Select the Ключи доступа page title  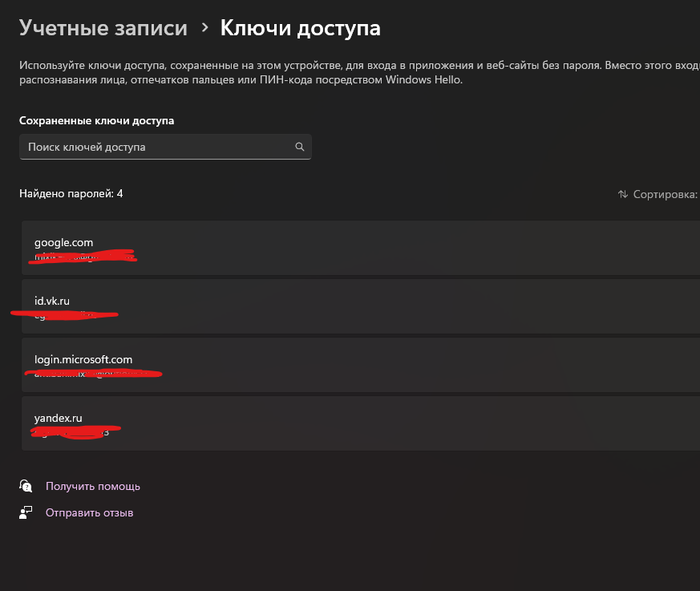300,28
